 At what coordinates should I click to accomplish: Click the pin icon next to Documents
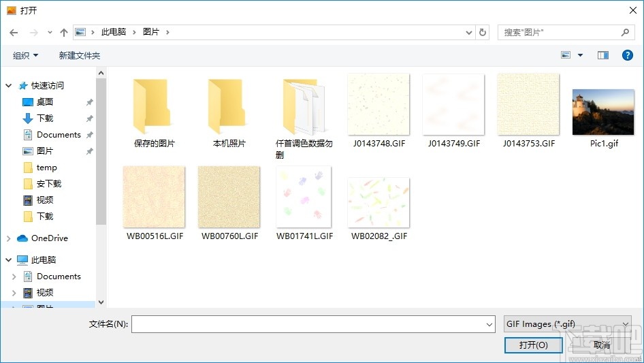(x=89, y=135)
